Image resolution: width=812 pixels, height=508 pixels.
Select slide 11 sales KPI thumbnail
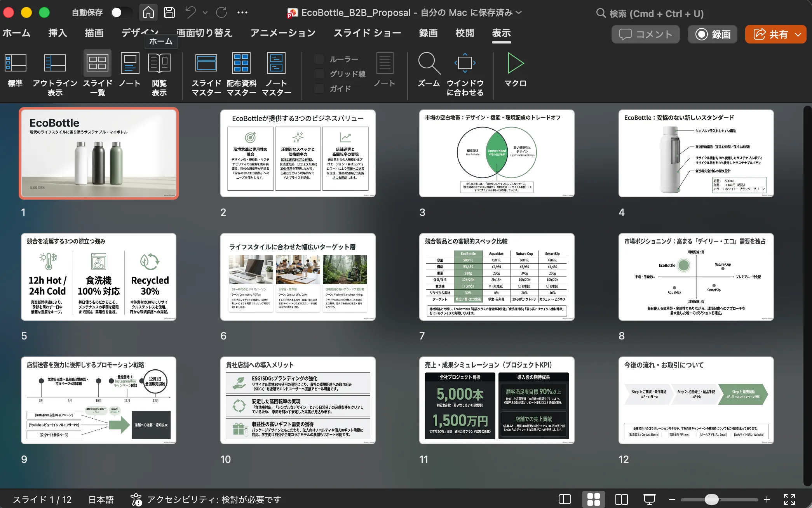click(x=497, y=400)
